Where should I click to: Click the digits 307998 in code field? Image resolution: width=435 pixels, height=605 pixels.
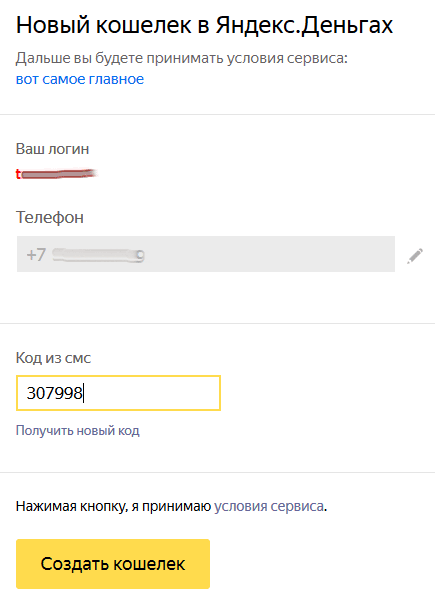(x=54, y=393)
